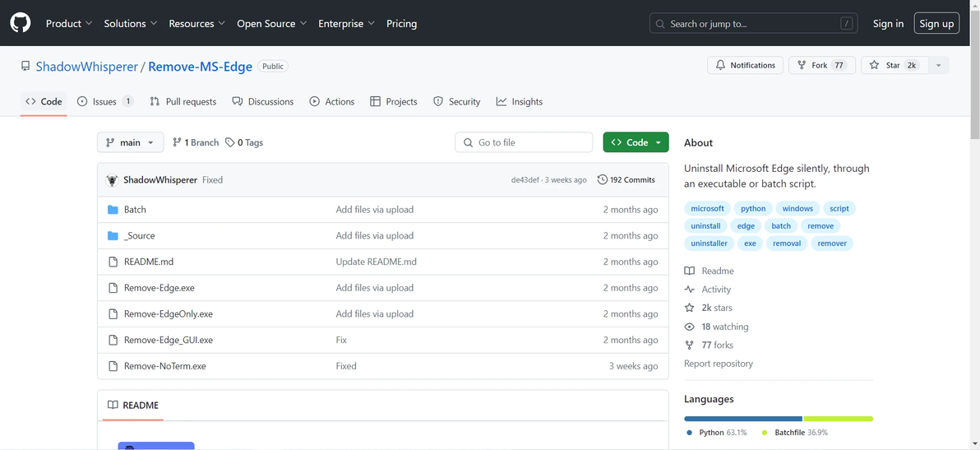This screenshot has height=450, width=980.
Task: Open the Pull requests tab
Action: pyautogui.click(x=183, y=102)
